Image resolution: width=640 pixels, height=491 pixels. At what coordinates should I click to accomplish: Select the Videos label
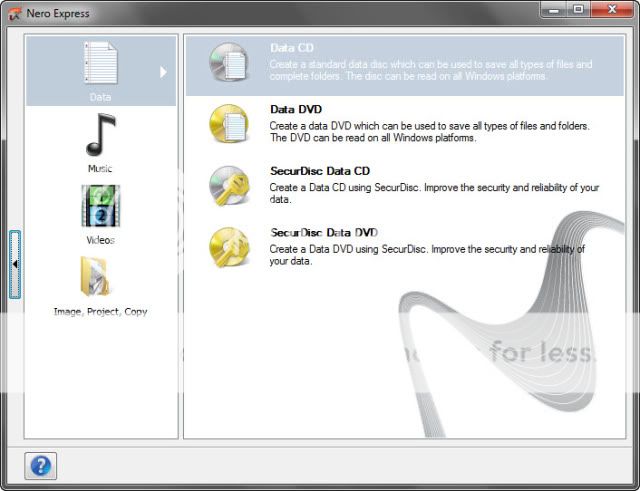click(x=100, y=240)
